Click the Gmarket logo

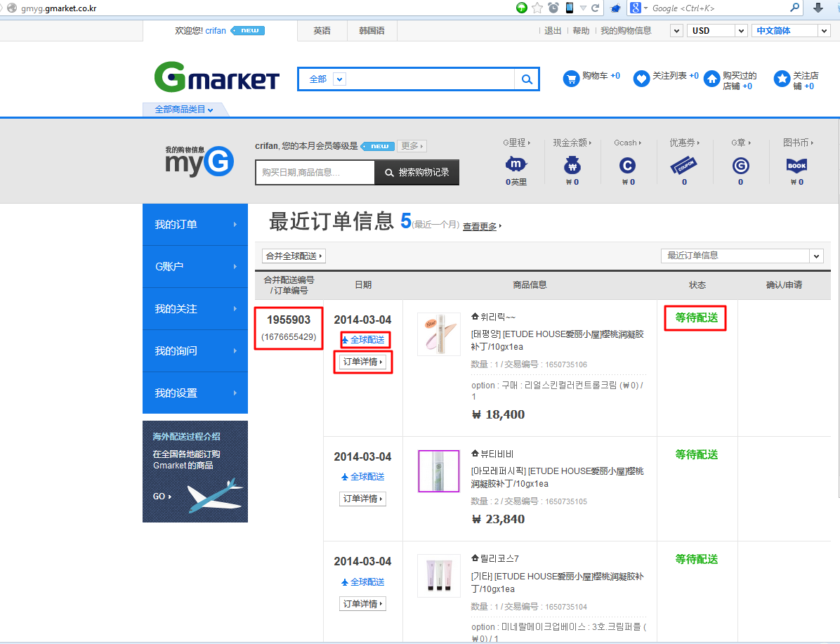point(217,77)
